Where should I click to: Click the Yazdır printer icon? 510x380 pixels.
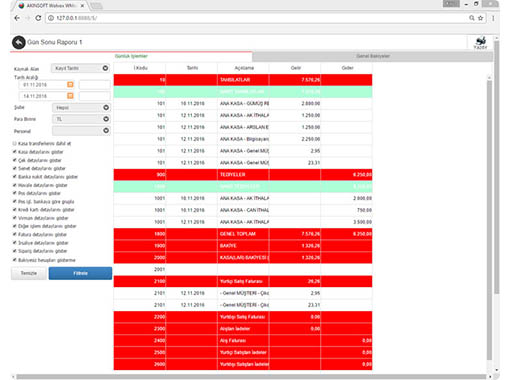[480, 43]
